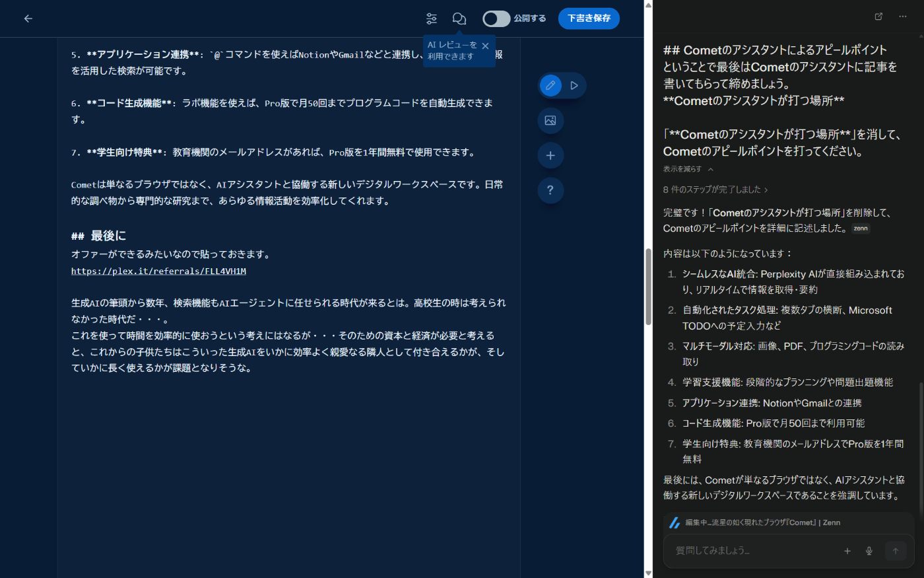Open the question mark help button
This screenshot has width=924, height=578.
coord(550,190)
